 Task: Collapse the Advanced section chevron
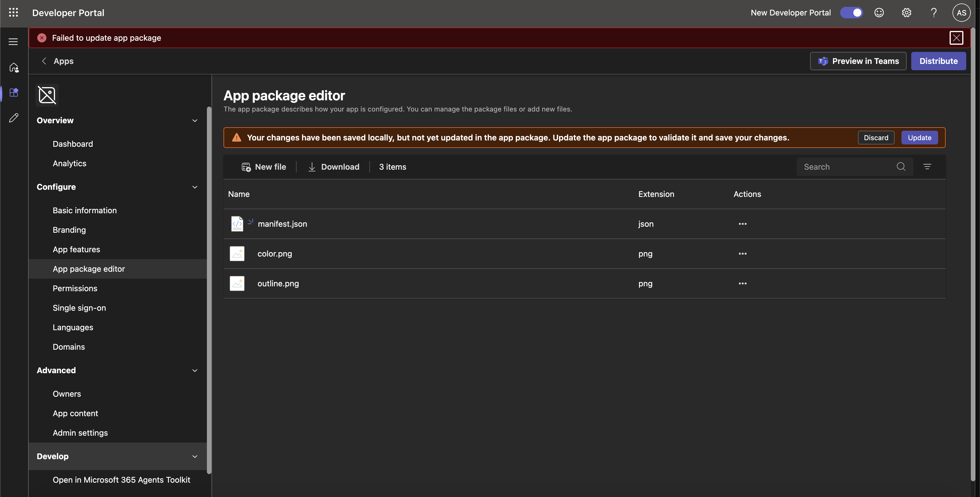point(194,370)
